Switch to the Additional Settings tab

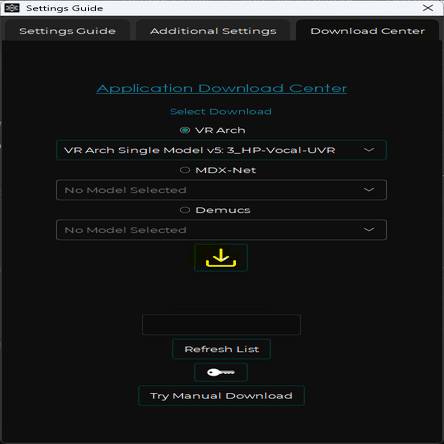click(x=213, y=31)
